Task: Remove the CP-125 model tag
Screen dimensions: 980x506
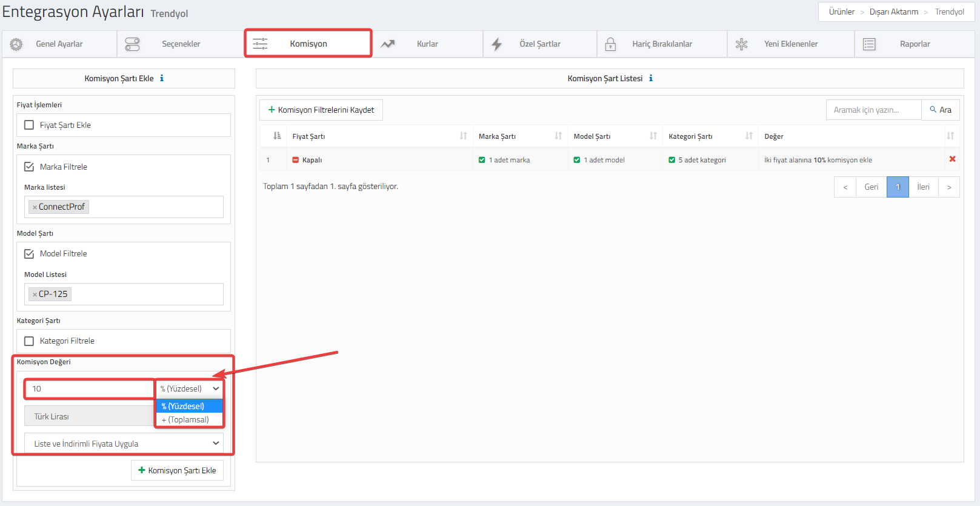Action: 35,295
